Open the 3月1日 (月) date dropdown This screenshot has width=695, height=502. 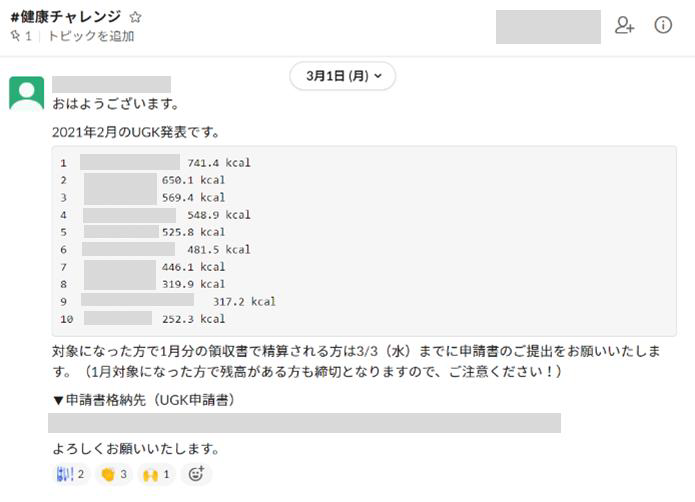tap(343, 76)
